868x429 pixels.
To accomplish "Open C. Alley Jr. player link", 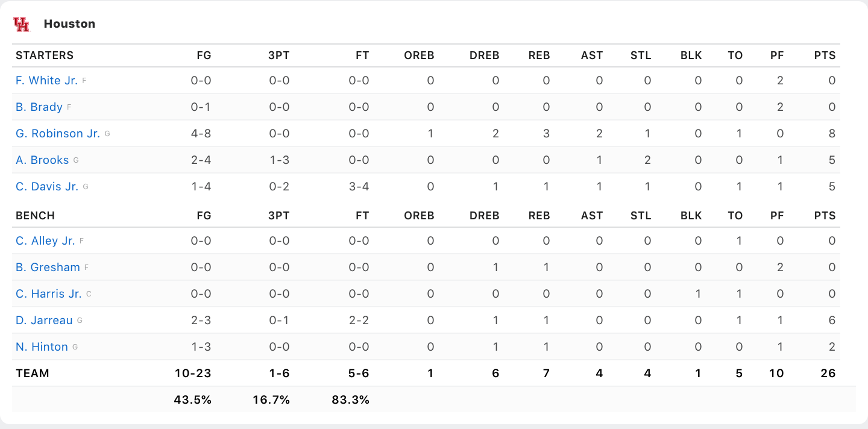I will (45, 240).
